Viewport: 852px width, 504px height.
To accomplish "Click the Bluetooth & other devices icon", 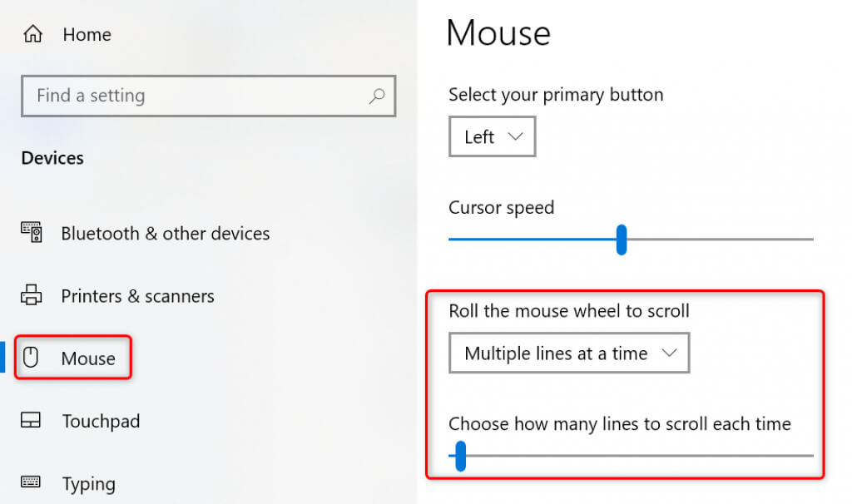I will [x=32, y=232].
